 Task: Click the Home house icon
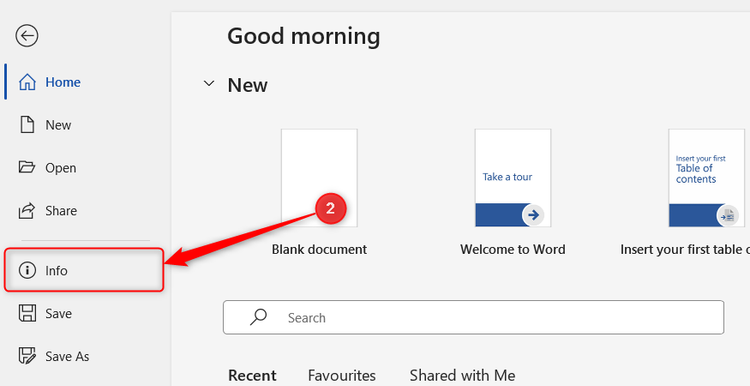[27, 82]
